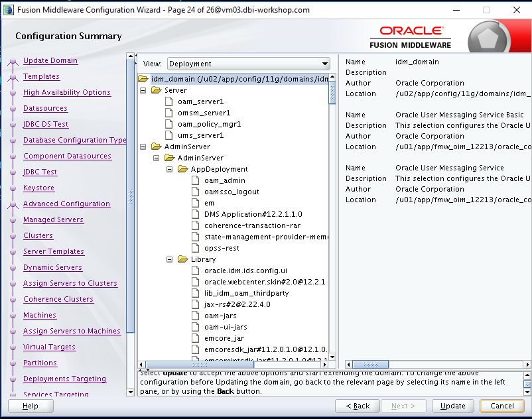Click the emcoresdk_jar library icon
This screenshot has height=419, width=532.
coord(196,349)
